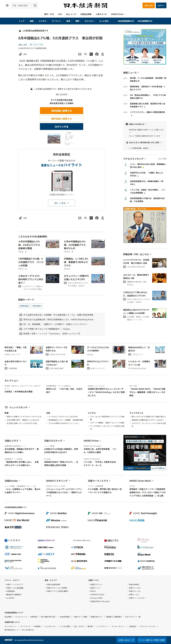Open the container port photo thumbnail
Viewport: 171px width, 644px height.
coord(54,139)
